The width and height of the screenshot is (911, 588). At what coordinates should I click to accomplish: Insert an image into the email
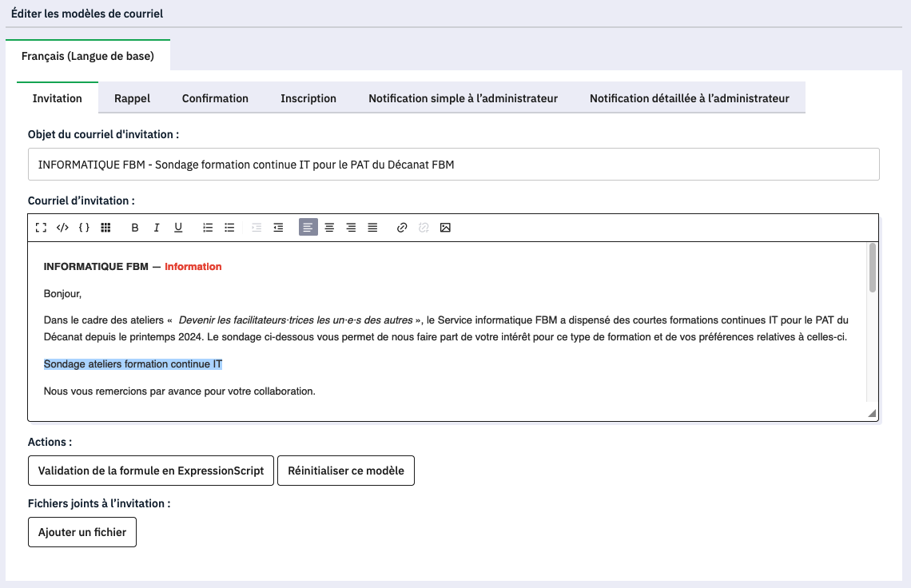tap(445, 228)
